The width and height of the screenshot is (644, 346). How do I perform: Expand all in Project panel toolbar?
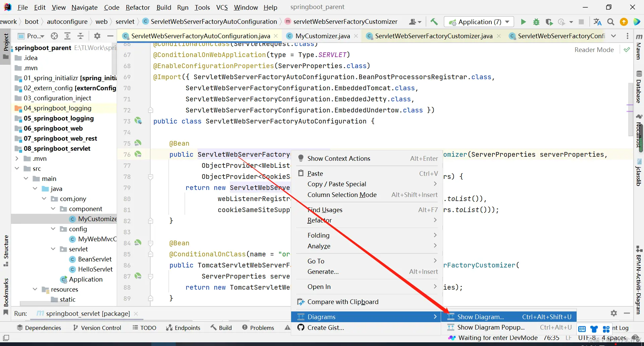[67, 36]
